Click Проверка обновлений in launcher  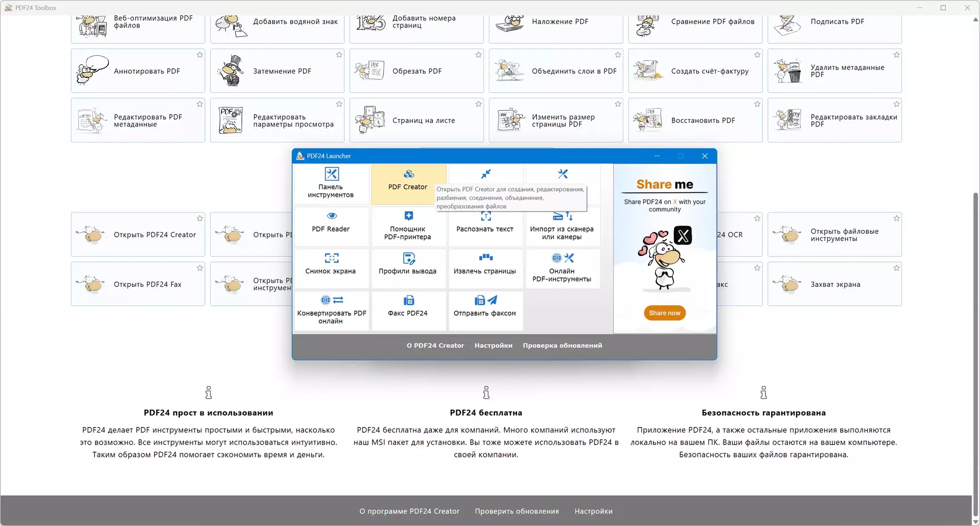563,346
